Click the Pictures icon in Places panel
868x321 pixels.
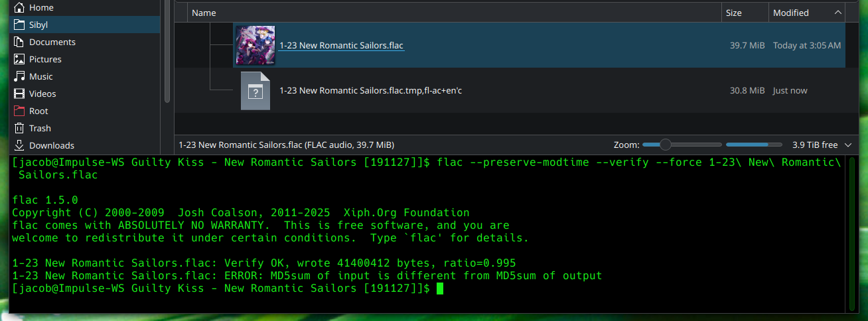click(19, 59)
